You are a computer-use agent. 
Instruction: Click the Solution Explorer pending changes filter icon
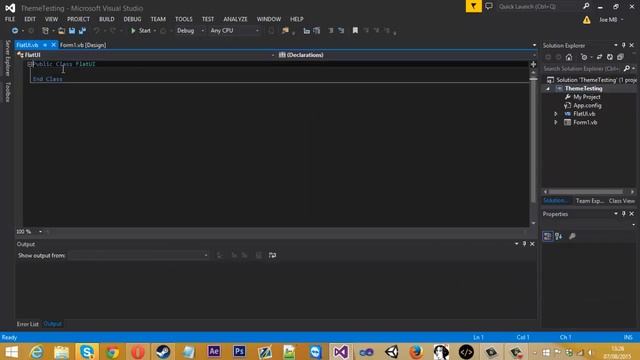click(584, 57)
